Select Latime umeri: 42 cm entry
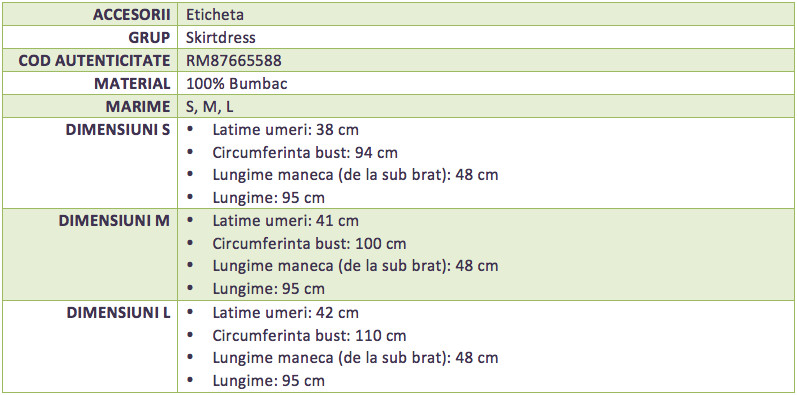Viewport: 797px width, 395px height. [286, 313]
